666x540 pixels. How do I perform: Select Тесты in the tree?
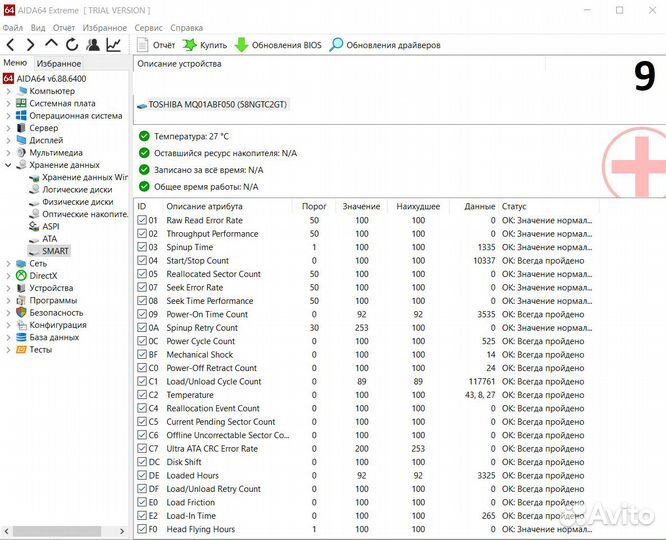40,350
